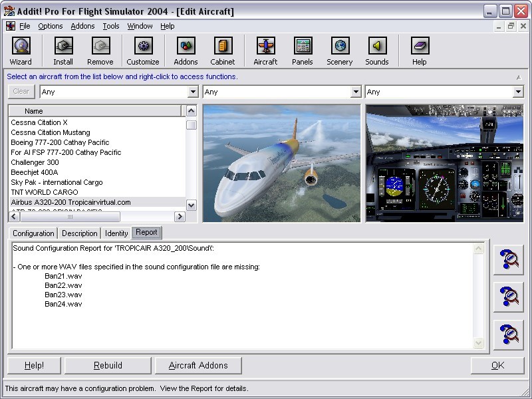532x399 pixels.
Task: Confirm with the OK button
Action: pos(497,365)
